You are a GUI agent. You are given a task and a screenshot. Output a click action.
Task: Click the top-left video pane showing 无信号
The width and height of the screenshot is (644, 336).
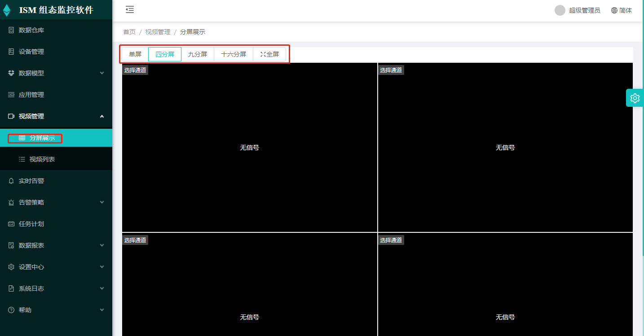click(x=249, y=147)
